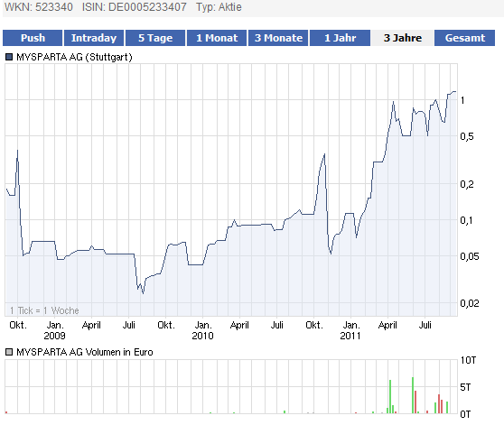Click the price spike peak near Okt. 2010
Screen dimensions: 504x425
tap(324, 154)
